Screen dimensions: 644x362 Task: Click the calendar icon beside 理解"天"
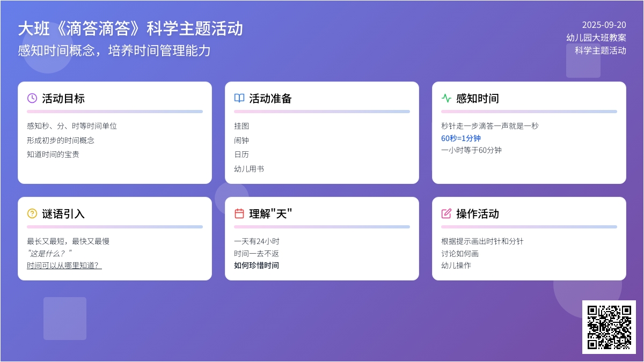[x=239, y=213]
